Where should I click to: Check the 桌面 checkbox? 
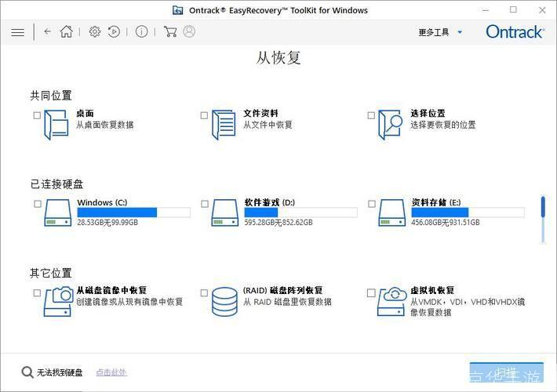tap(37, 115)
